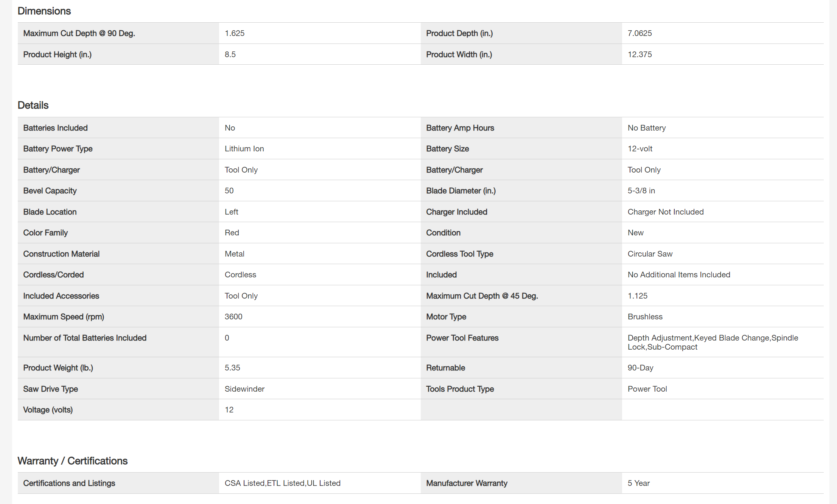Select the Product Width value 12.375
The image size is (837, 504).
639,54
